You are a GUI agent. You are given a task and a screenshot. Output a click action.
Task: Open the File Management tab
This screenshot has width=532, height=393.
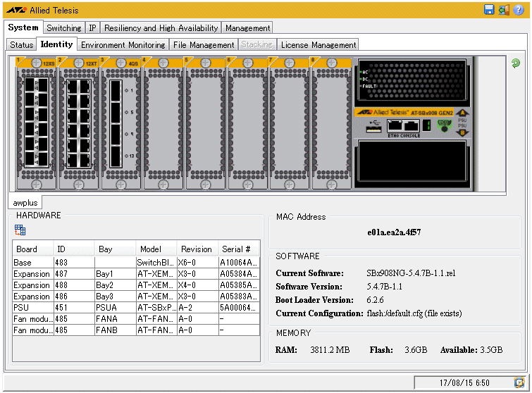(203, 45)
